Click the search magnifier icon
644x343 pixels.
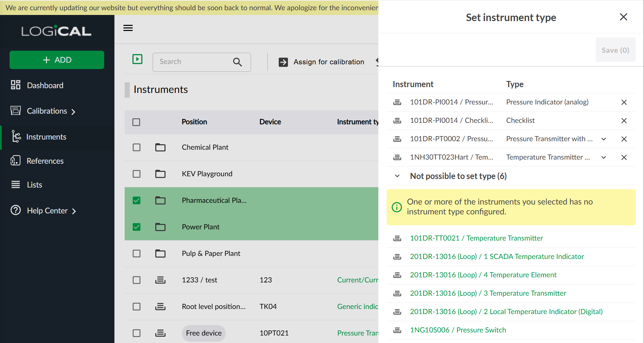coord(237,62)
